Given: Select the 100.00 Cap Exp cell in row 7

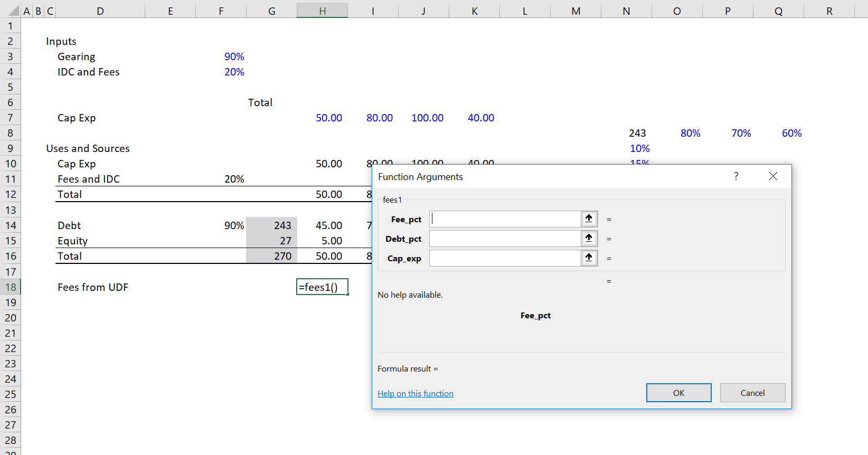Looking at the screenshot, I should tap(424, 118).
